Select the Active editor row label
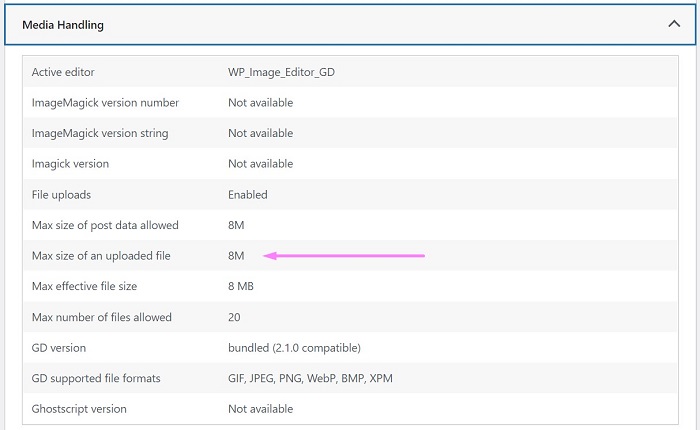 tap(63, 72)
